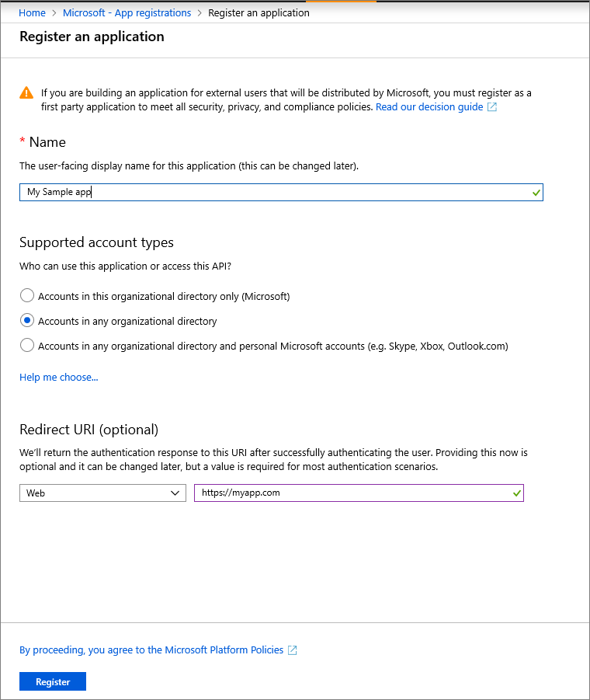
Task: Click green checkmark in Name field
Action: tap(536, 193)
